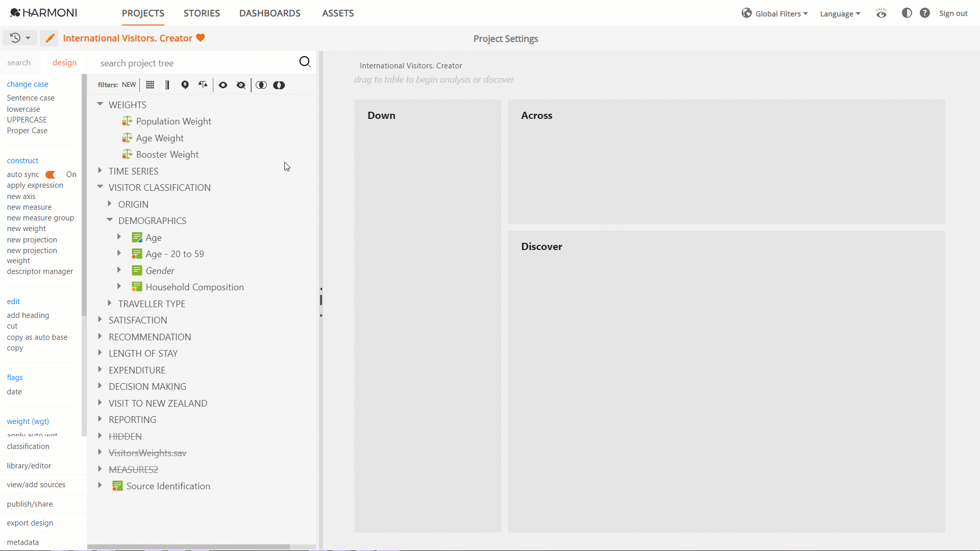Viewport: 980px width, 551px height.
Task: Click the search project tree field
Action: tap(197, 63)
